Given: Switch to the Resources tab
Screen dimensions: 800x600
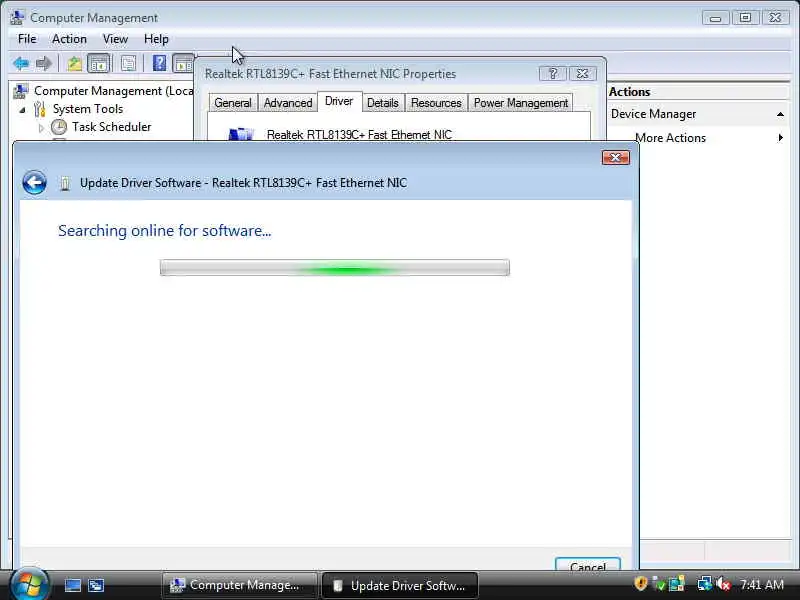Looking at the screenshot, I should pos(436,103).
